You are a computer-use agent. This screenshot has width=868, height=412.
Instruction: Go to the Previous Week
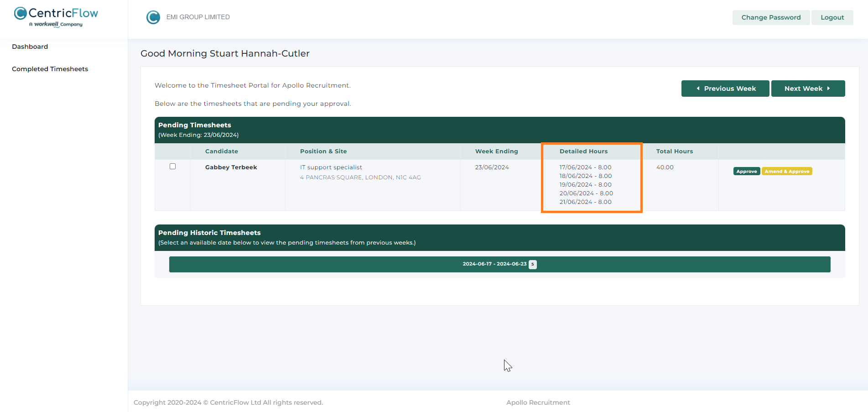click(x=725, y=89)
